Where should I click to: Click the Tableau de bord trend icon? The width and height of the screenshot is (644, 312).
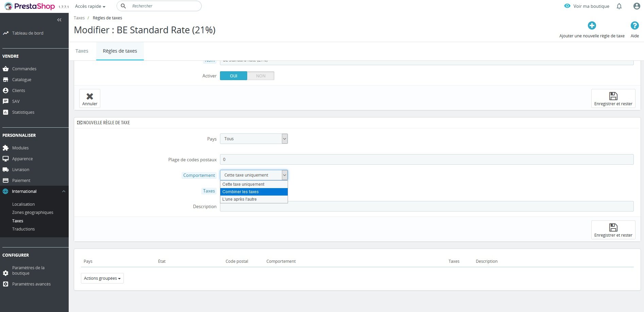click(x=5, y=33)
